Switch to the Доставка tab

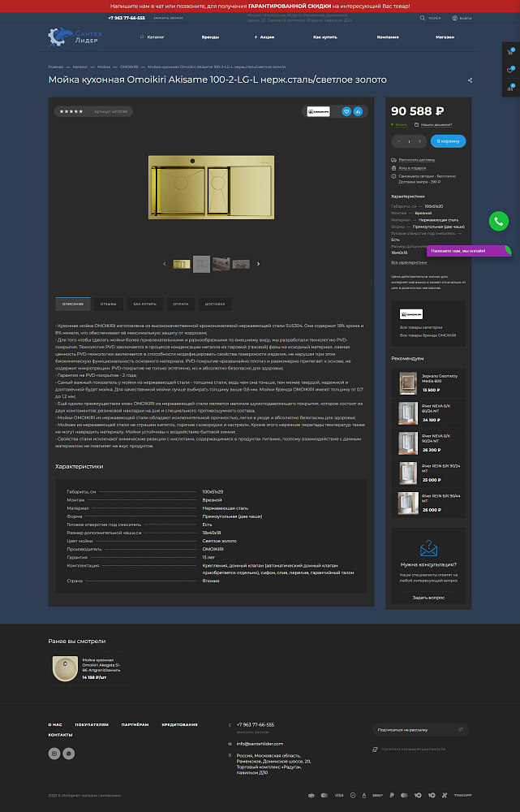[x=215, y=304]
